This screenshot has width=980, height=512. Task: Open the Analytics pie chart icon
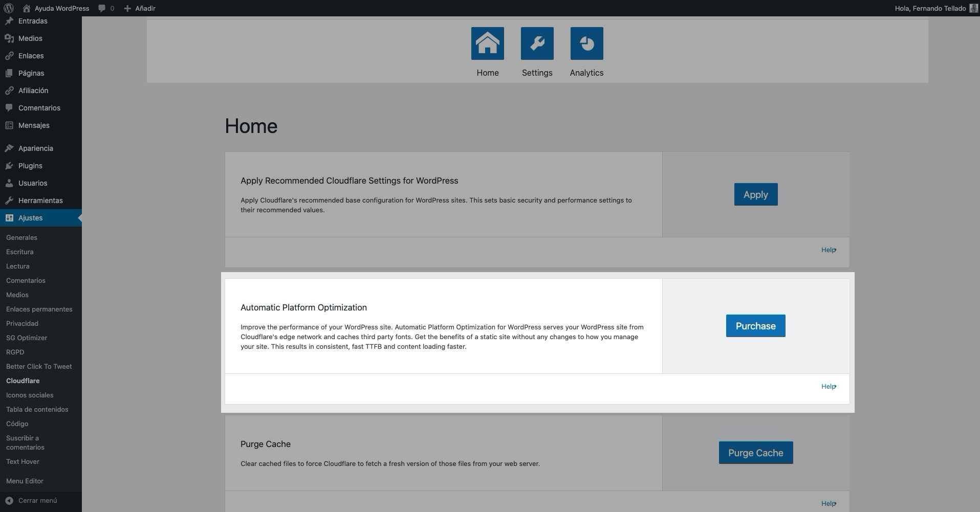pyautogui.click(x=586, y=43)
